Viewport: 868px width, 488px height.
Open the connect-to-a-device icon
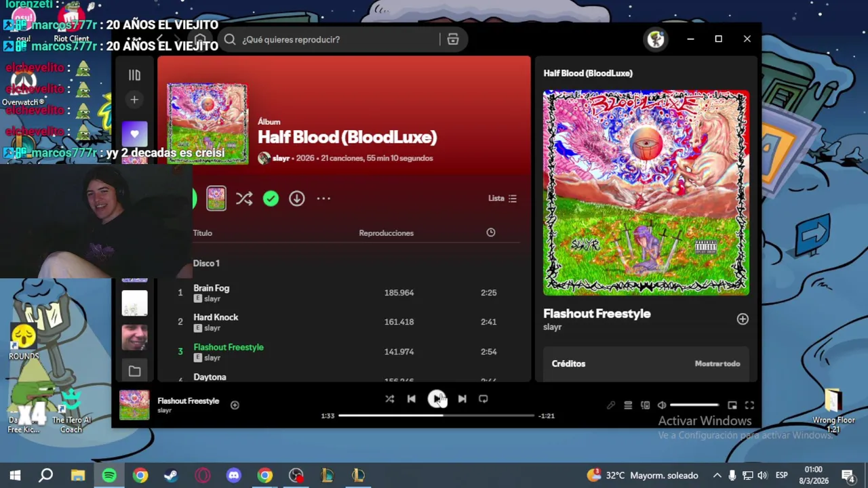point(645,405)
